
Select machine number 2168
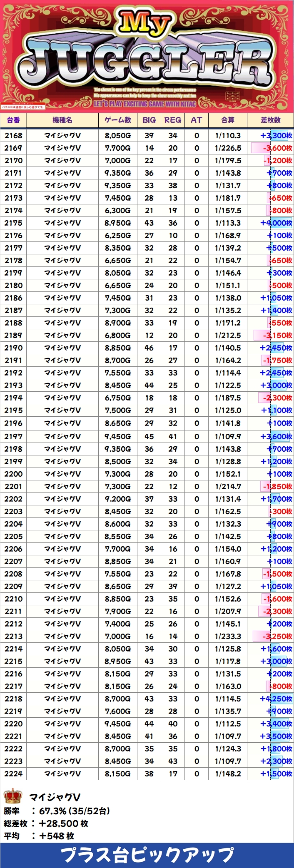coord(13,135)
